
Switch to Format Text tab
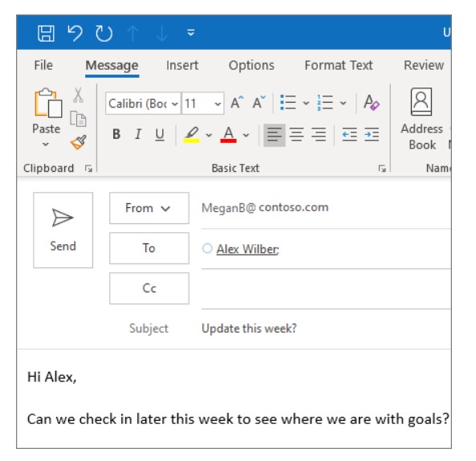click(339, 65)
